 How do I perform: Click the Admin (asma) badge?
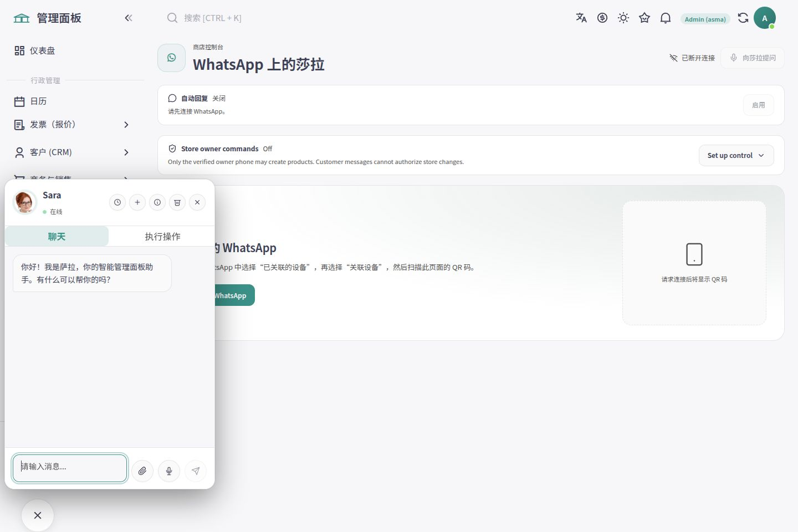705,19
